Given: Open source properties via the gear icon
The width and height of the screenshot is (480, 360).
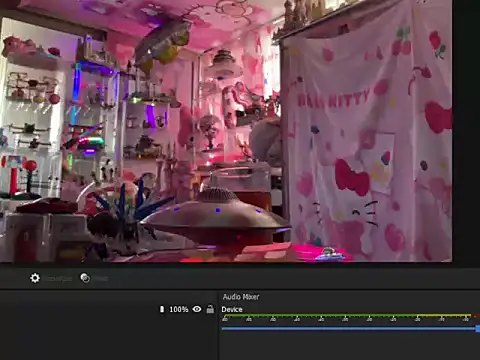Looking at the screenshot, I should pos(35,278).
